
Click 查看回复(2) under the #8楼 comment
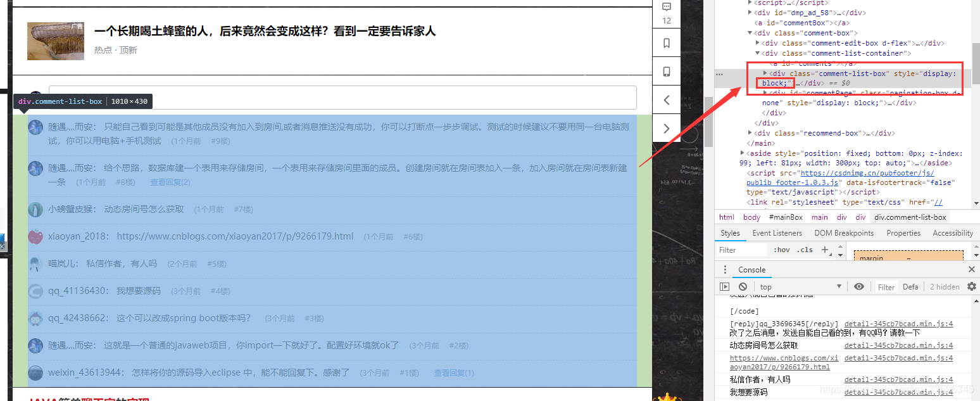pyautogui.click(x=170, y=182)
